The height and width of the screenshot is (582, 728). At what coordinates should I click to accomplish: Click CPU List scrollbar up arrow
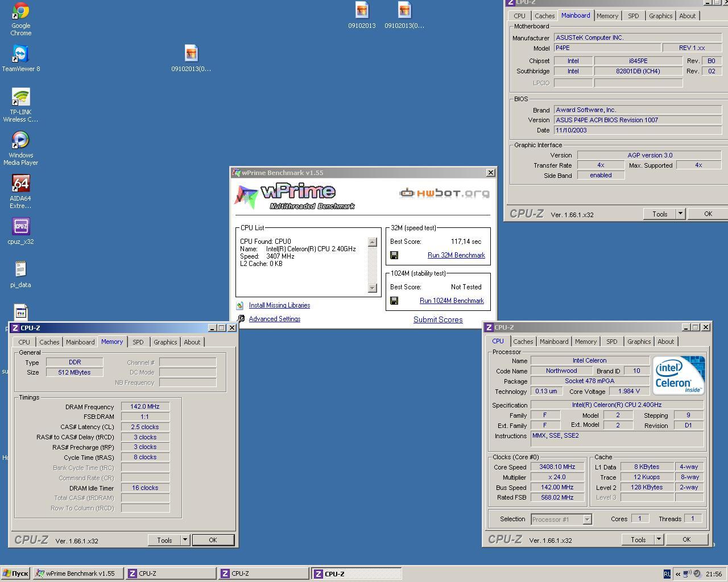pos(373,242)
